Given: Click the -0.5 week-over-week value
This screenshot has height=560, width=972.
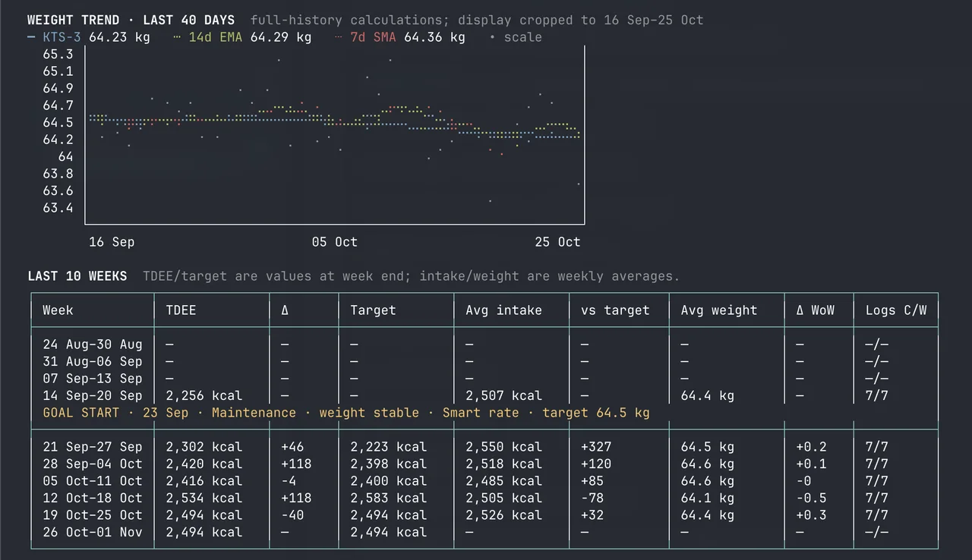Looking at the screenshot, I should click(x=811, y=498).
